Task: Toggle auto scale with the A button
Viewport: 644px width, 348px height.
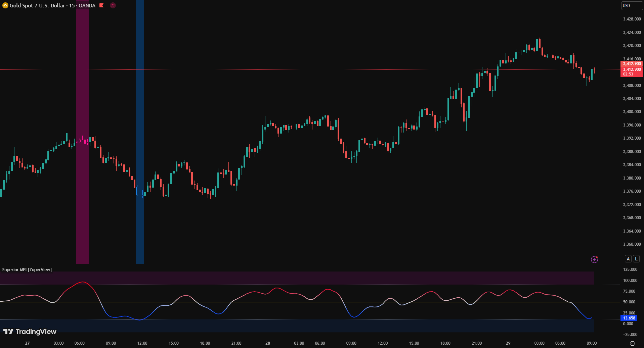Action: point(628,259)
